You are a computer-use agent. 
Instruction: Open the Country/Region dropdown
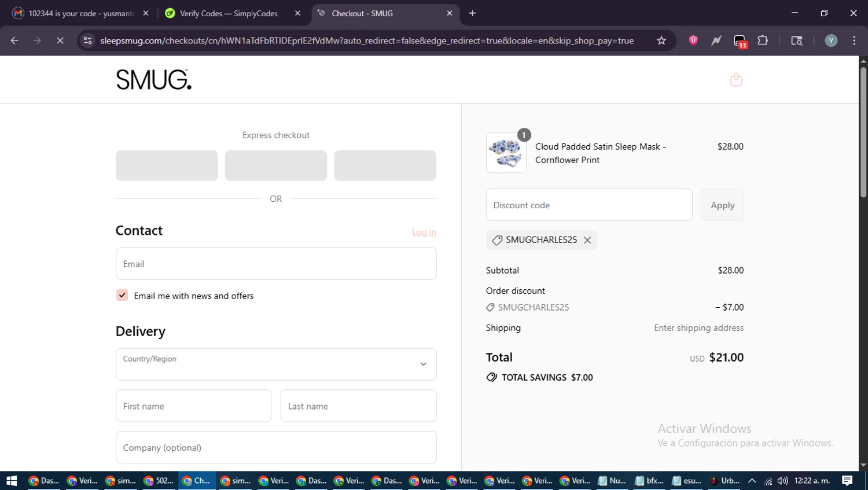[x=276, y=364]
